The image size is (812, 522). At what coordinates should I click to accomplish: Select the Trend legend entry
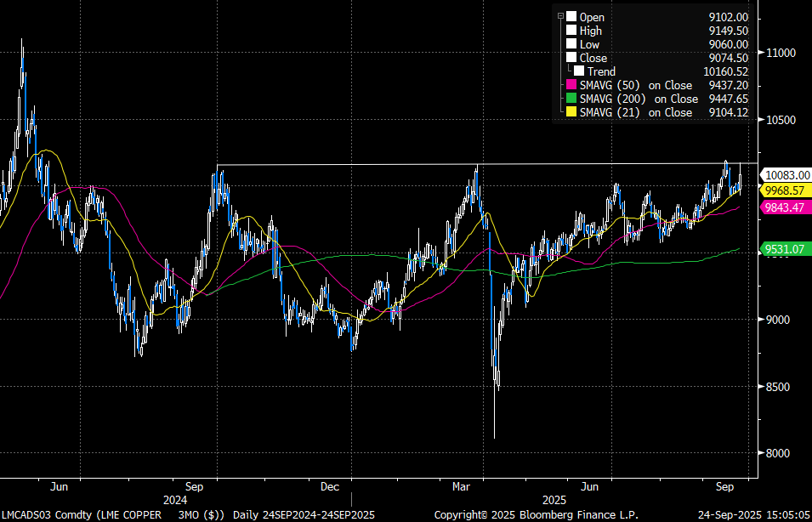tap(601, 71)
